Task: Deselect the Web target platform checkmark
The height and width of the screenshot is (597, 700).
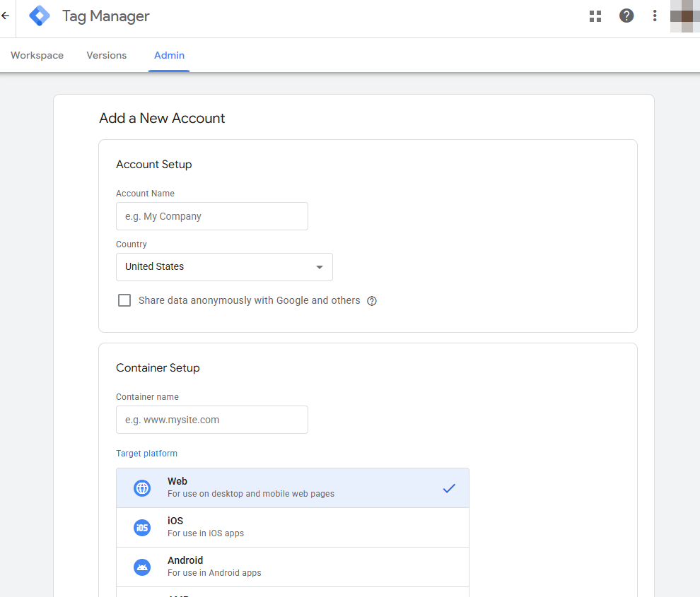Action: 449,487
